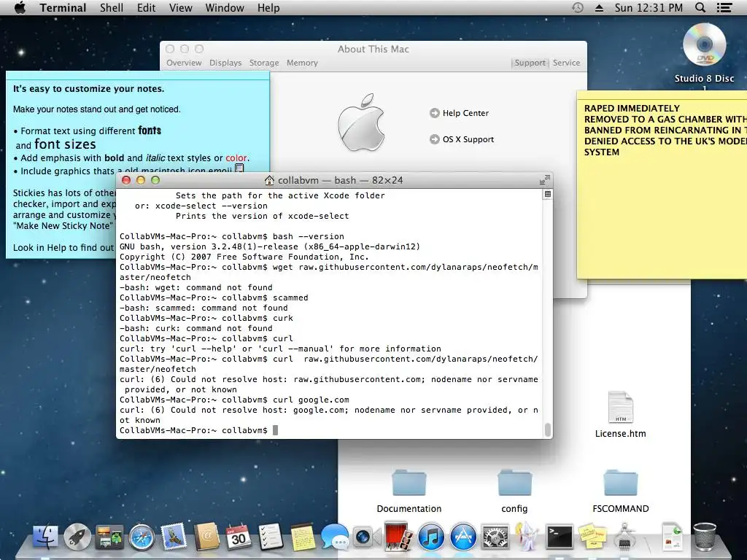Click red word 'color' in blue sticky
747x560 pixels.
pyautogui.click(x=236, y=158)
